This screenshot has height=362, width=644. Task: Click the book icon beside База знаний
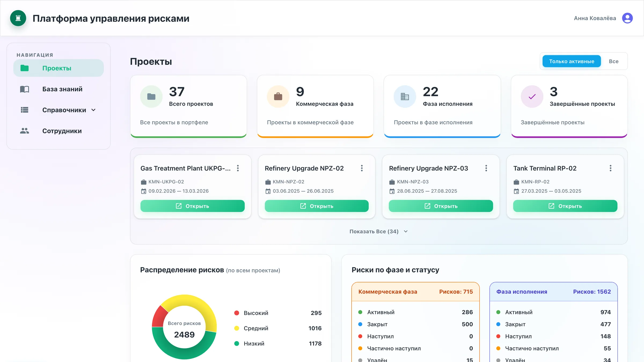pyautogui.click(x=24, y=89)
